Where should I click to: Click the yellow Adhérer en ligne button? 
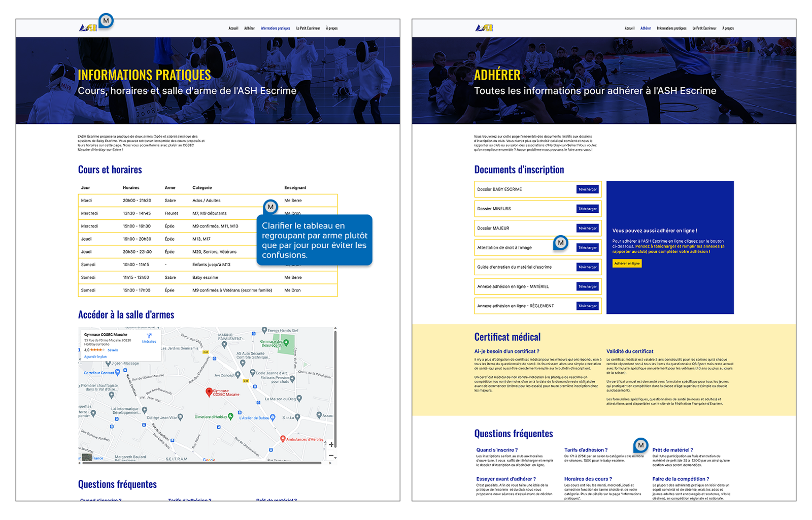pos(627,264)
